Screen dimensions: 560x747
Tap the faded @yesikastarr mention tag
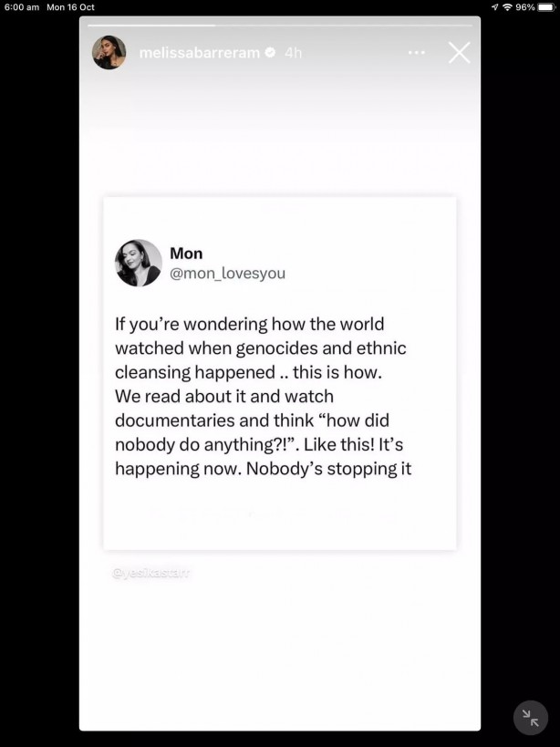[150, 573]
